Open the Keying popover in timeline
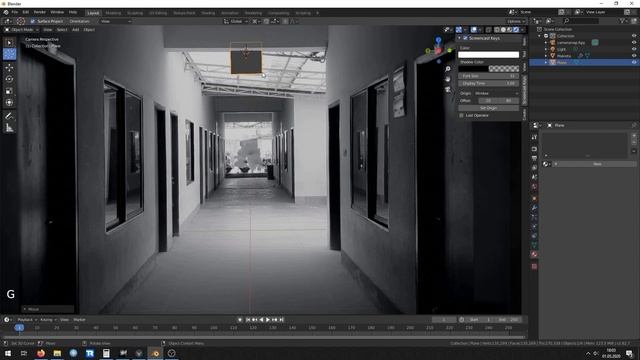 [x=48, y=320]
